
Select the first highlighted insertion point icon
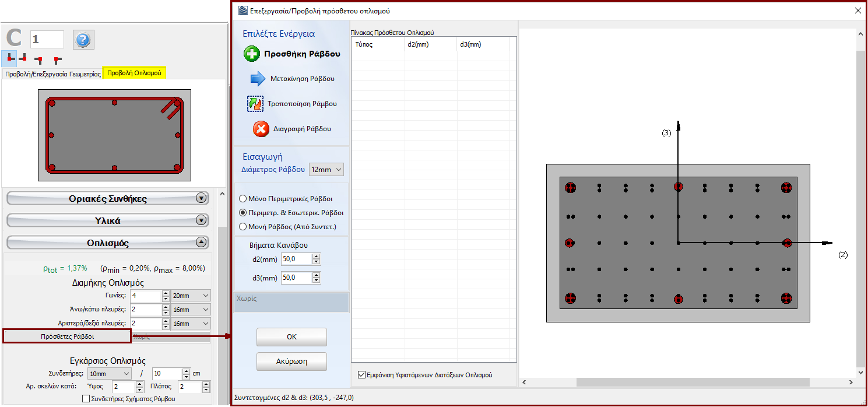click(9, 58)
